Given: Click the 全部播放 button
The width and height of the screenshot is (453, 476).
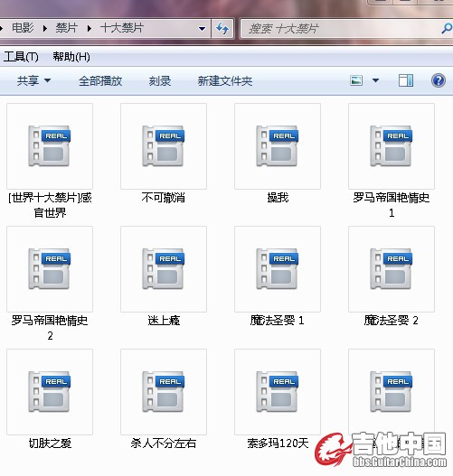Looking at the screenshot, I should tap(100, 81).
